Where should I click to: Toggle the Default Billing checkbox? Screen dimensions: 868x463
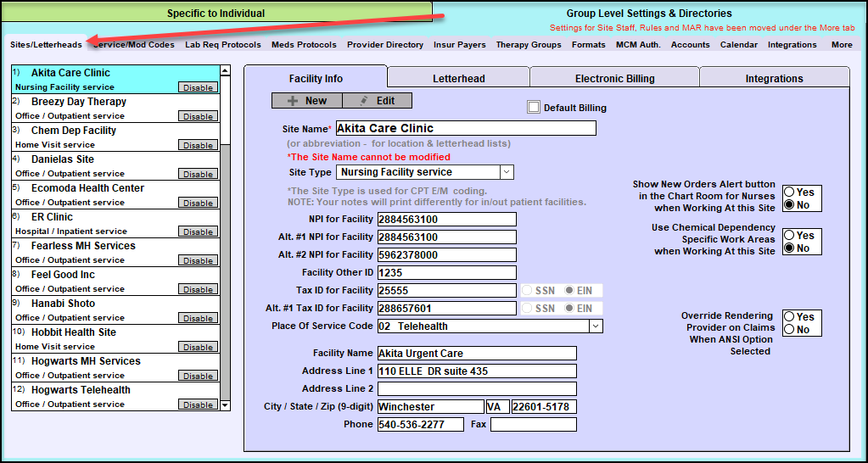pyautogui.click(x=534, y=108)
